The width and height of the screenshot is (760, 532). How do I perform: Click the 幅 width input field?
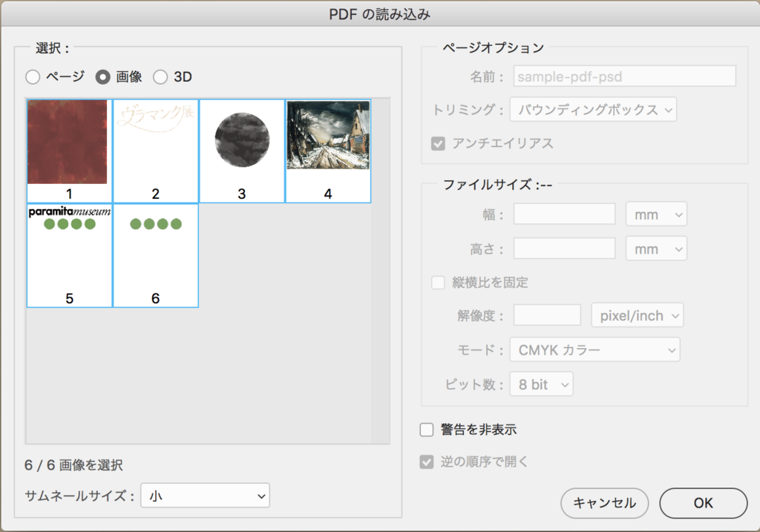564,214
